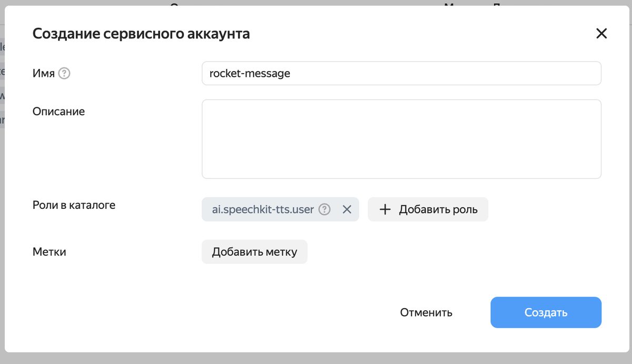Confirm creation with Создать button
Viewport: 632px width, 364px height.
[546, 312]
